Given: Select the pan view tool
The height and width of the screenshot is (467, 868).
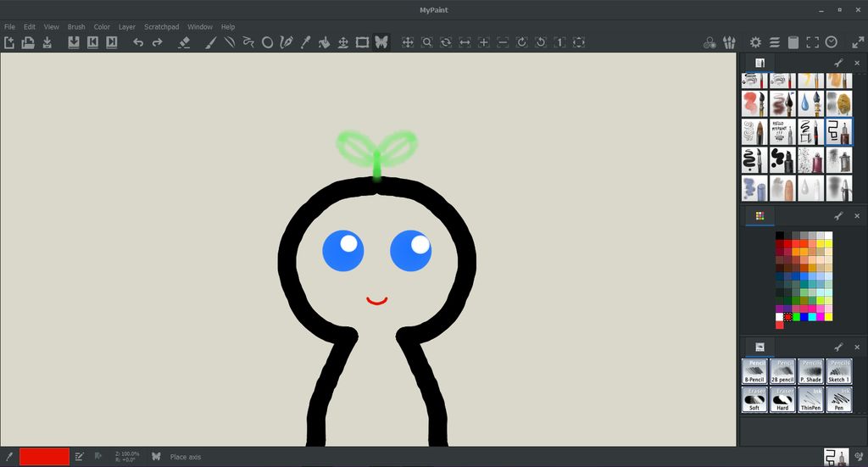Looking at the screenshot, I should (x=408, y=42).
